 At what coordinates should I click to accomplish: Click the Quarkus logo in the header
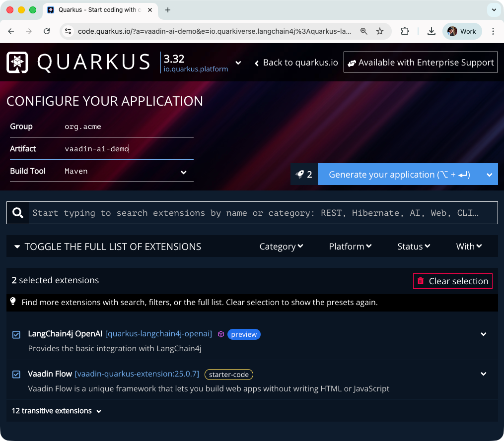coord(17,62)
